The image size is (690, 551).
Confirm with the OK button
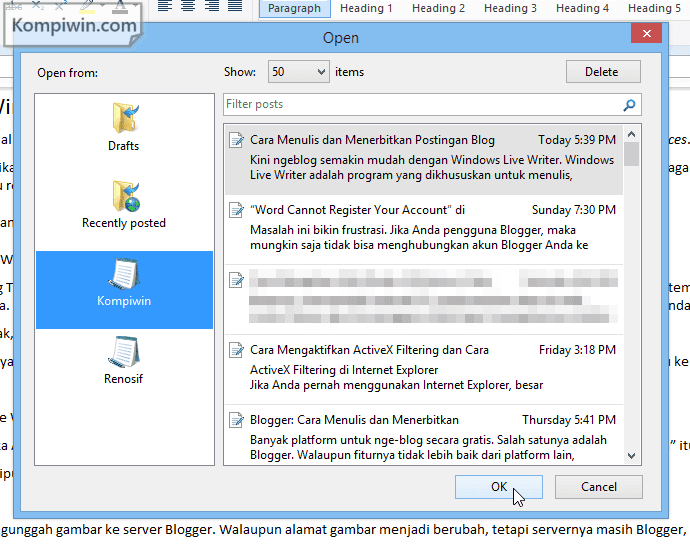499,487
